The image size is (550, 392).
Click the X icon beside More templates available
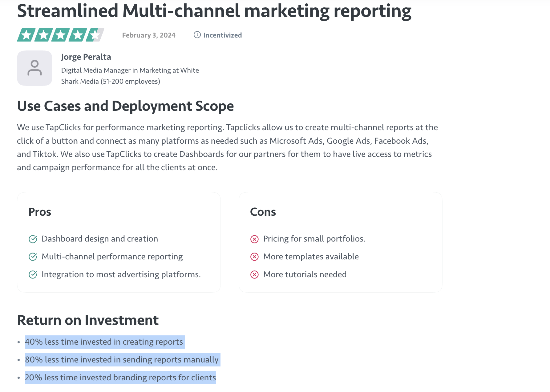(x=254, y=257)
